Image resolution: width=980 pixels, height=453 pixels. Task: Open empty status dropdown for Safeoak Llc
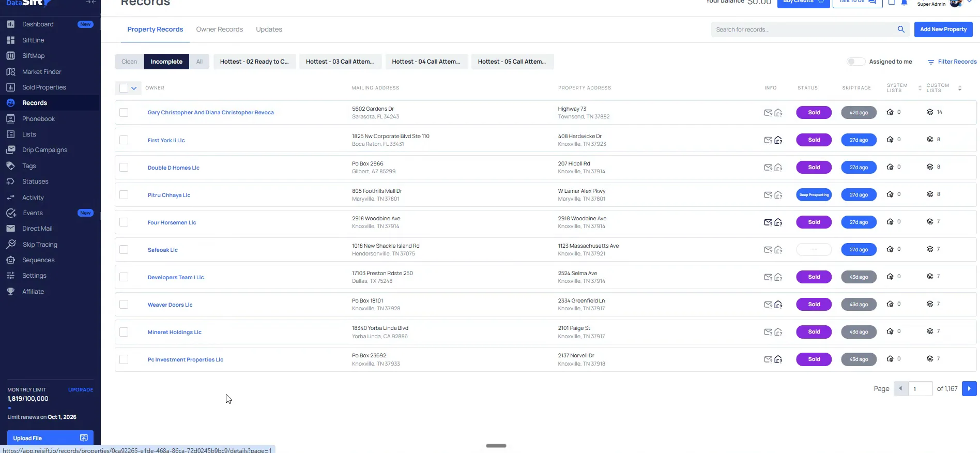(x=814, y=249)
